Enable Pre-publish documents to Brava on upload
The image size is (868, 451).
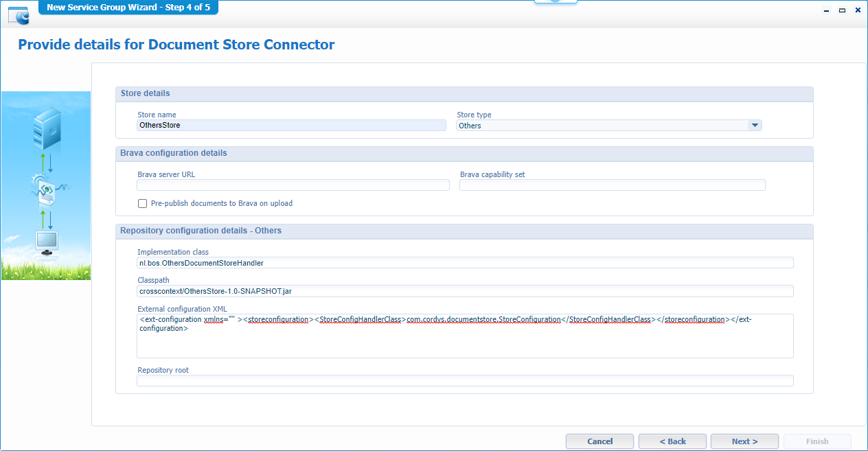142,203
